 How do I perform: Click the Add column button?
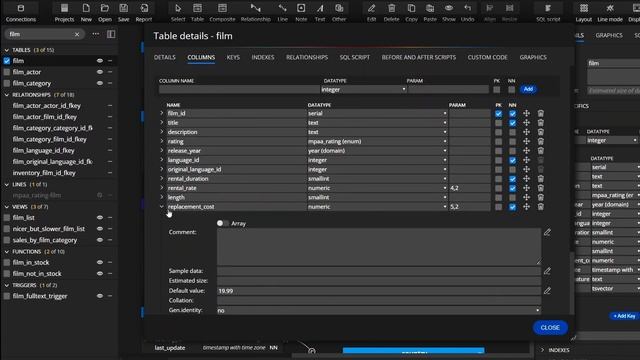528,89
